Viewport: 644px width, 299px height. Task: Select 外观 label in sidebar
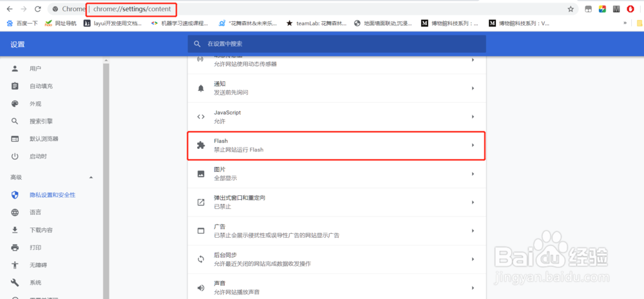[x=35, y=104]
